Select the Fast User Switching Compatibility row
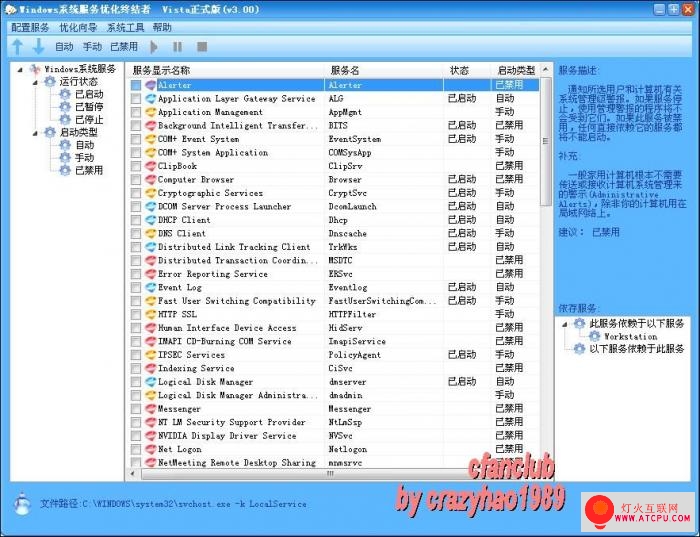This screenshot has height=537, width=700. [335, 301]
